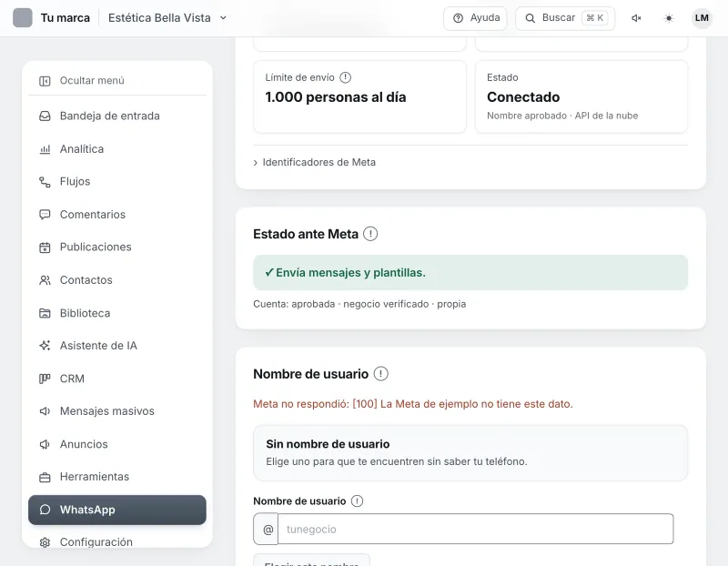
Task: Open the LM user avatar menu
Action: point(702,18)
